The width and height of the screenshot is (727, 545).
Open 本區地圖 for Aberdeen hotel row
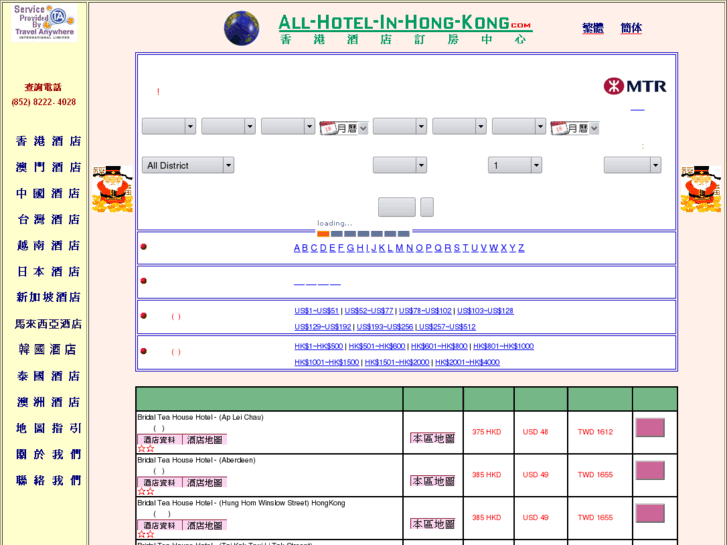point(433,481)
